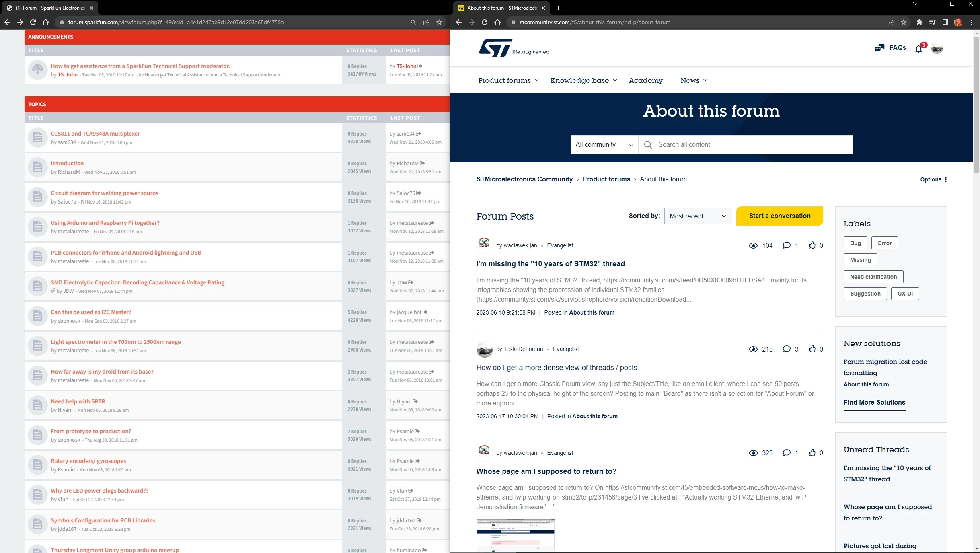The image size is (980, 553).
Task: Open Academy navigation item
Action: coord(645,80)
